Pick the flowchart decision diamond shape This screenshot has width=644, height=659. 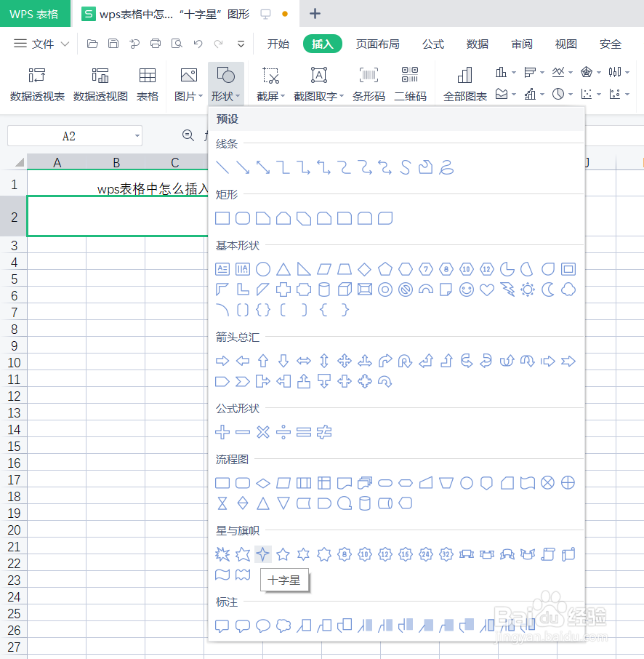263,483
